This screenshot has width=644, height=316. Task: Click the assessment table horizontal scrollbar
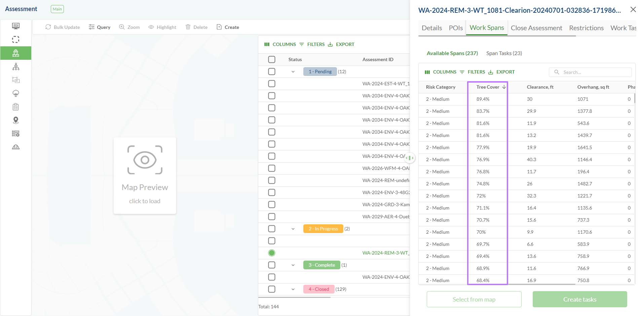(294, 297)
